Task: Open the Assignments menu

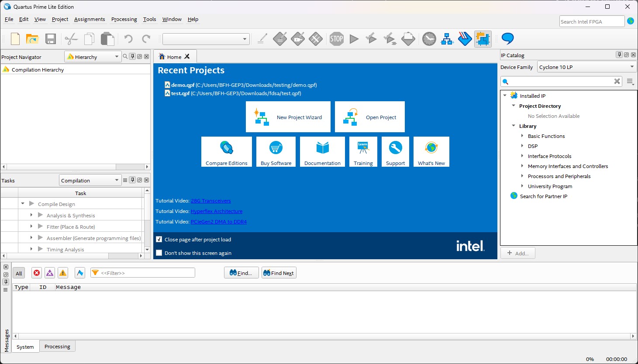Action: (x=90, y=19)
